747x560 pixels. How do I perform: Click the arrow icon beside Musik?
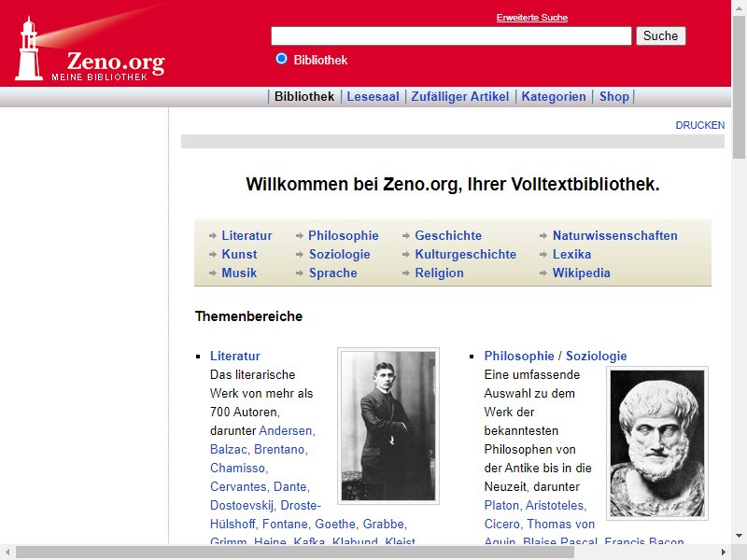coord(213,273)
